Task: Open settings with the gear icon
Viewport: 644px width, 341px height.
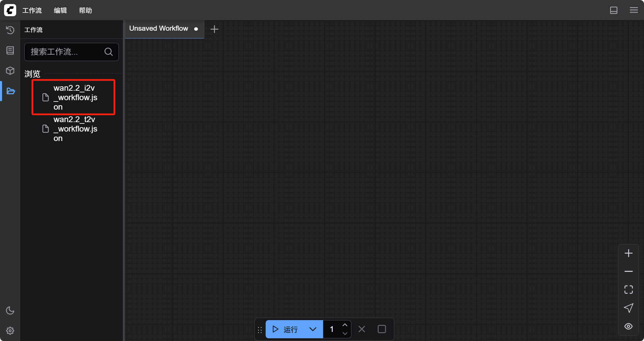Action: tap(10, 331)
